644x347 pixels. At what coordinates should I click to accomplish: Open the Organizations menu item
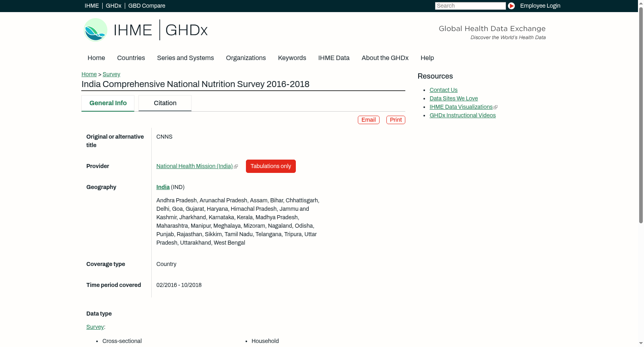click(x=246, y=58)
